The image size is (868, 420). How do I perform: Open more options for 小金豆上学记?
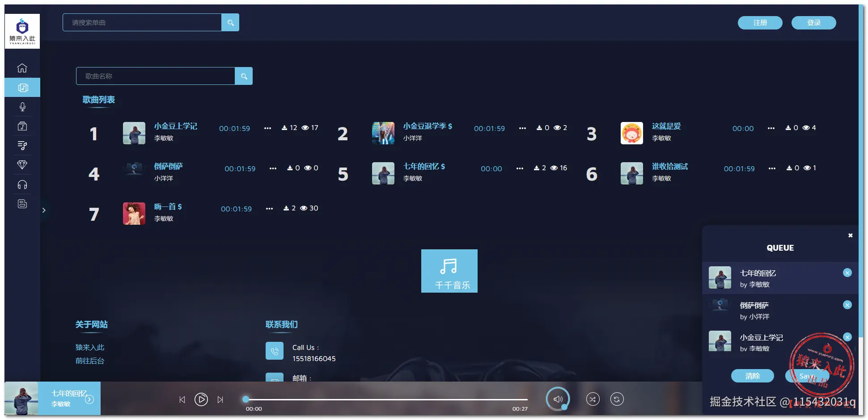pyautogui.click(x=267, y=128)
